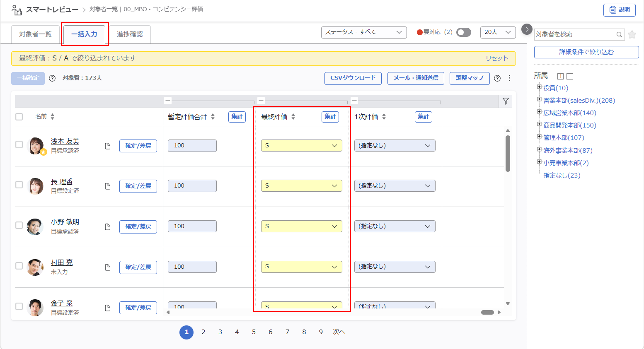The width and height of the screenshot is (644, 349).
Task: Open help icon next to 一括確定
Action: pos(52,78)
